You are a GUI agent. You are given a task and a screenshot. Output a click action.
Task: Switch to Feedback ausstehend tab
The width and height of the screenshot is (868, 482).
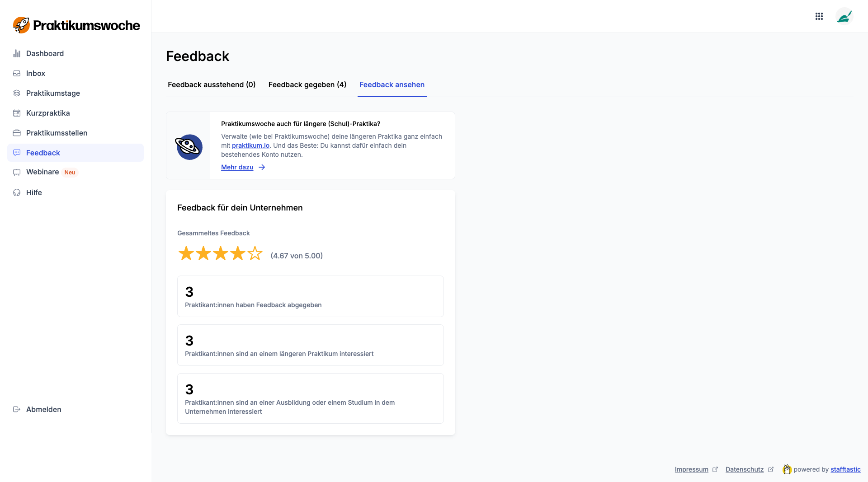click(x=212, y=84)
